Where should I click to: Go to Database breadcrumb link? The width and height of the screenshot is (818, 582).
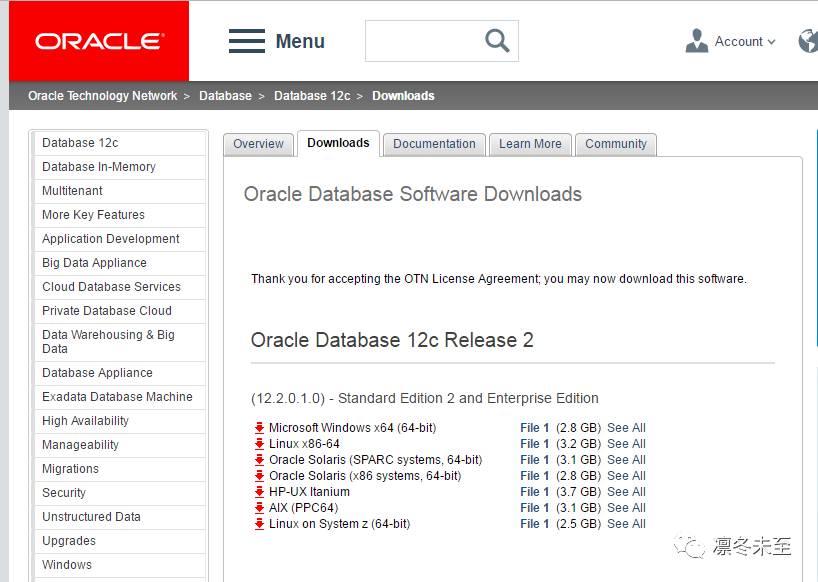(x=225, y=96)
